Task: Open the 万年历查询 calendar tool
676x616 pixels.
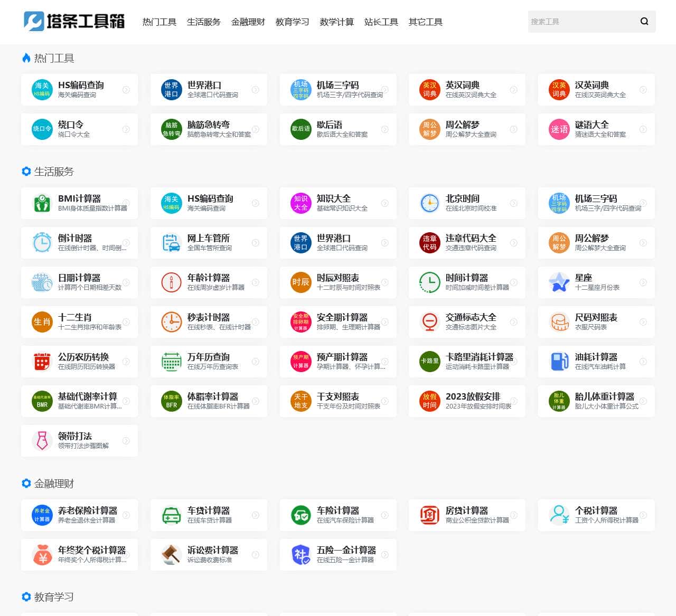Action: click(209, 362)
